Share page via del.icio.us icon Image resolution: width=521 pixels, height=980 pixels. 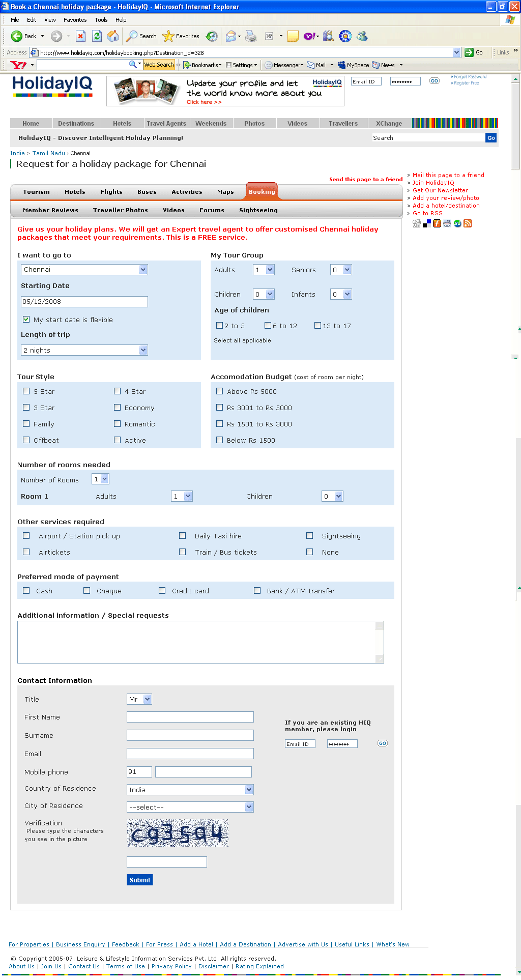[x=427, y=223]
